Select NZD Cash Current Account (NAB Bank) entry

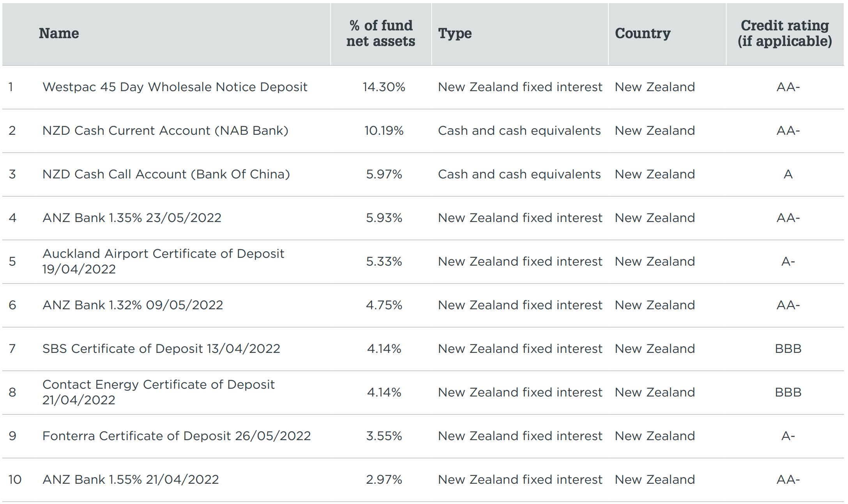pyautogui.click(x=165, y=130)
